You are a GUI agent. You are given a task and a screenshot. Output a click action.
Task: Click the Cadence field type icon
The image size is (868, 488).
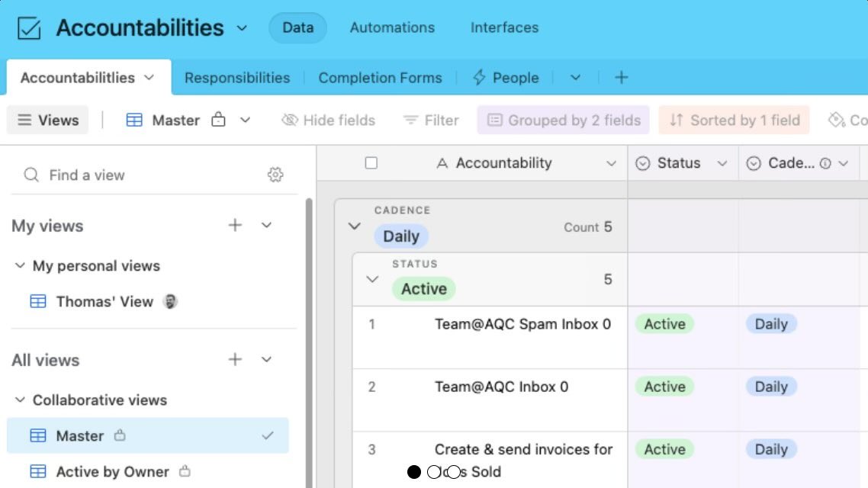point(754,163)
